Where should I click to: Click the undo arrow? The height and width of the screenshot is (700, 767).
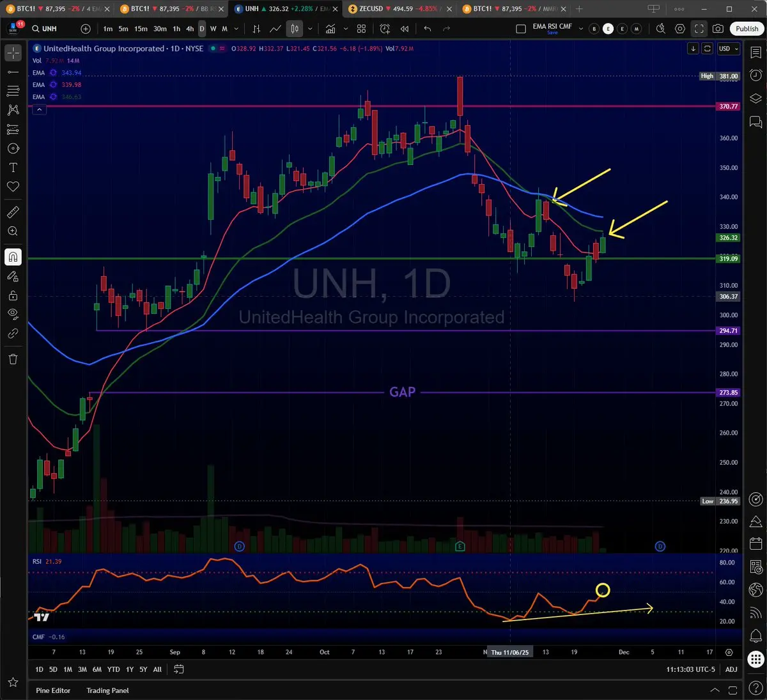coord(428,29)
